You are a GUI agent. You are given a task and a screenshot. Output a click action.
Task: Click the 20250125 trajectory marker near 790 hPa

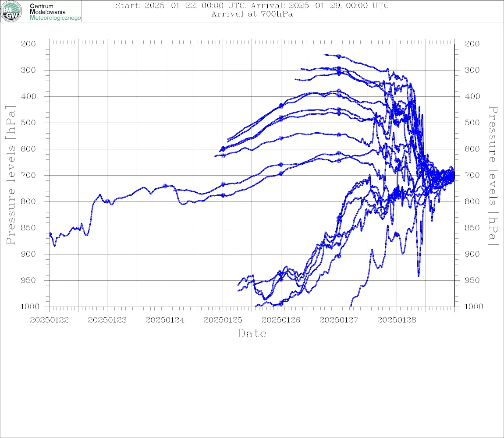click(224, 195)
